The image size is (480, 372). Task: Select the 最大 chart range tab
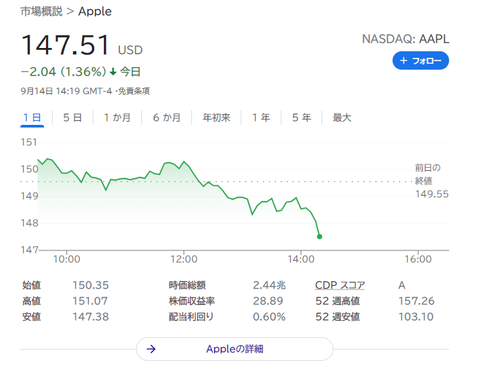[342, 118]
